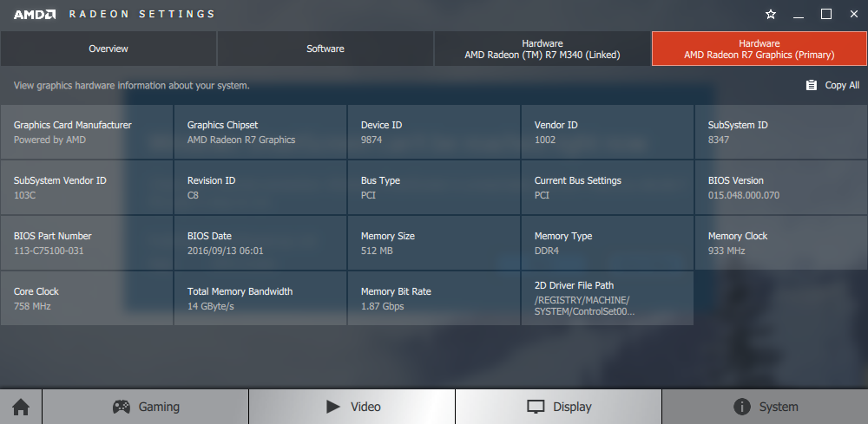Viewport: 868px width, 424px height.
Task: Click the BIOS Version tile
Action: pos(781,187)
